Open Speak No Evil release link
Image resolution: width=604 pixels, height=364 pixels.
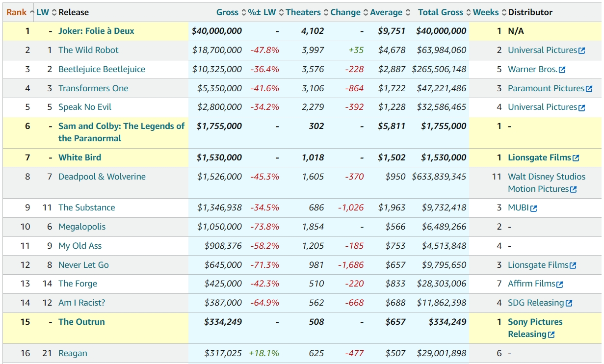(x=85, y=107)
